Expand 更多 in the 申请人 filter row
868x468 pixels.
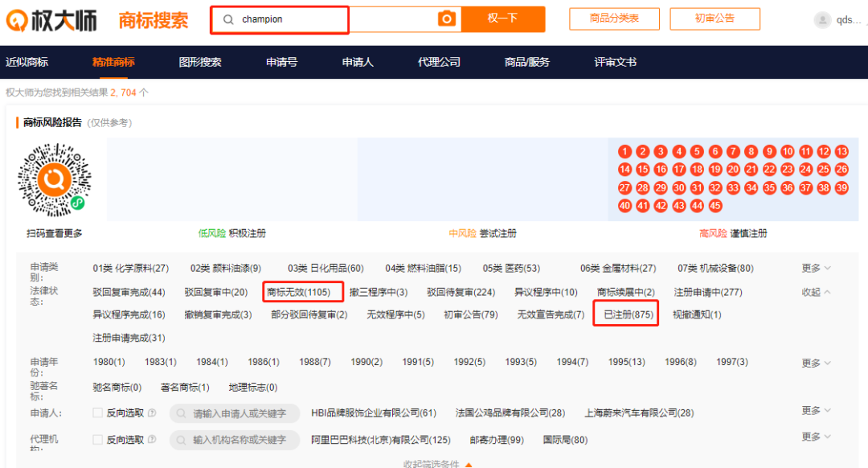[816, 410]
